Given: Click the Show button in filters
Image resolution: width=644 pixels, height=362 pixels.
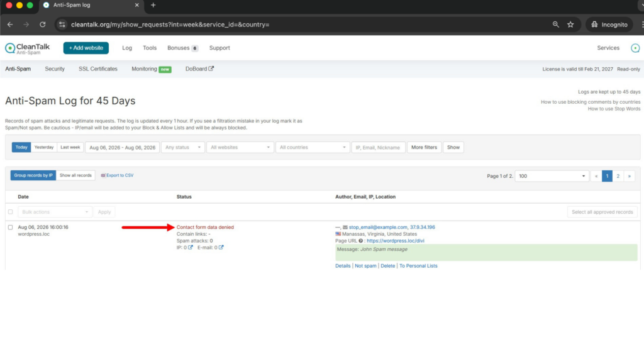Looking at the screenshot, I should coord(453,147).
